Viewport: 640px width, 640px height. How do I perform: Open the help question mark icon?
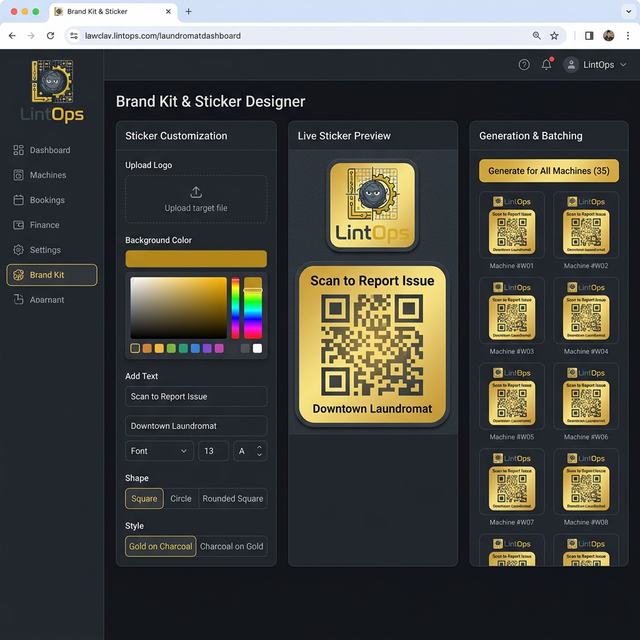pos(524,64)
